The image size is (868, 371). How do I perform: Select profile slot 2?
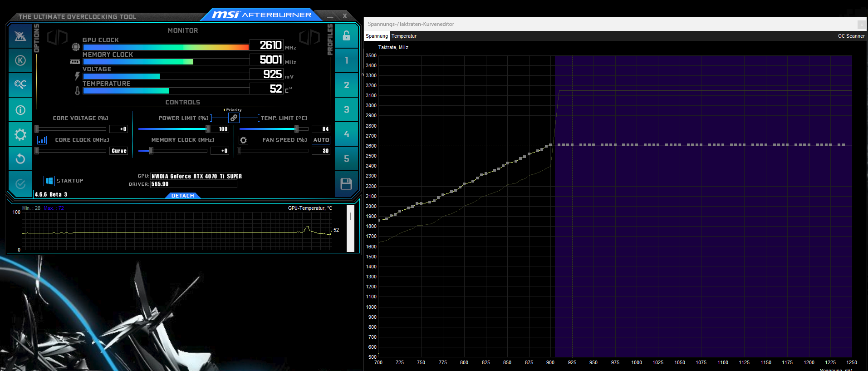tap(346, 85)
